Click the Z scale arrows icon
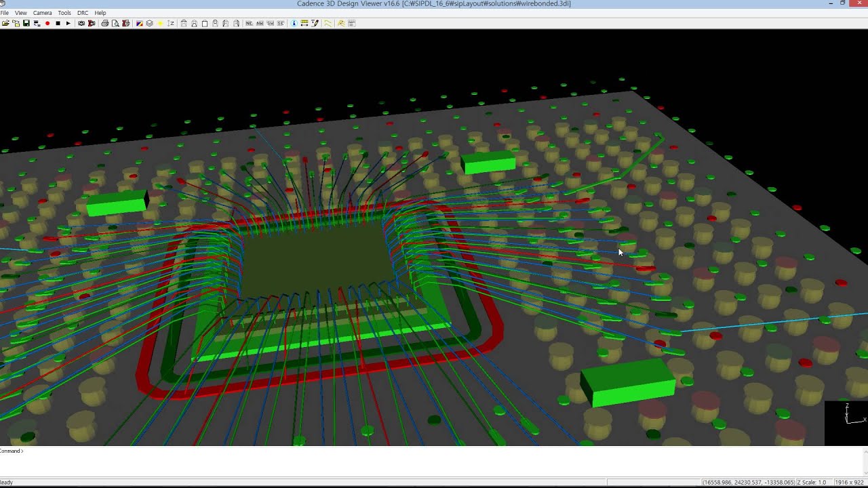Screen dimensions: 868x488 pos(171,23)
